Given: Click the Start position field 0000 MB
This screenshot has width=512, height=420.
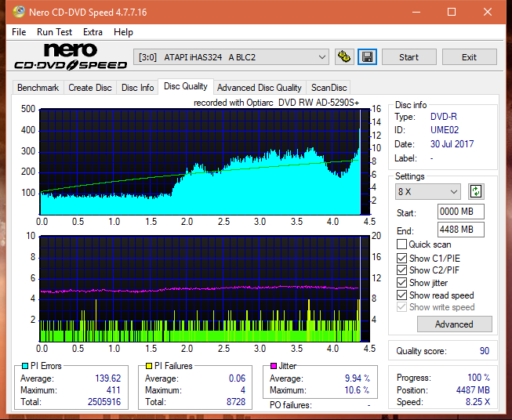Looking at the screenshot, I should click(461, 212).
